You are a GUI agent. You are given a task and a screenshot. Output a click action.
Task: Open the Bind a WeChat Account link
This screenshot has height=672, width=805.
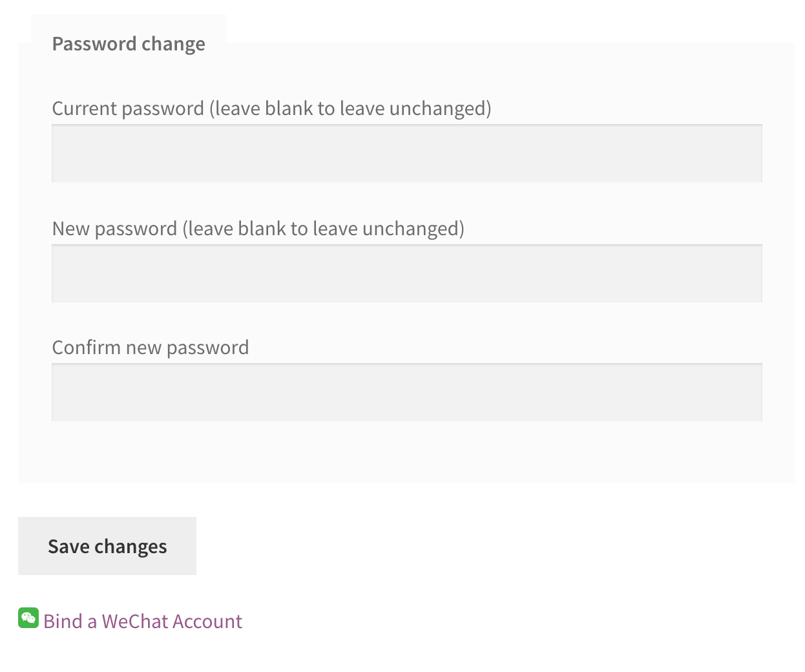(143, 622)
